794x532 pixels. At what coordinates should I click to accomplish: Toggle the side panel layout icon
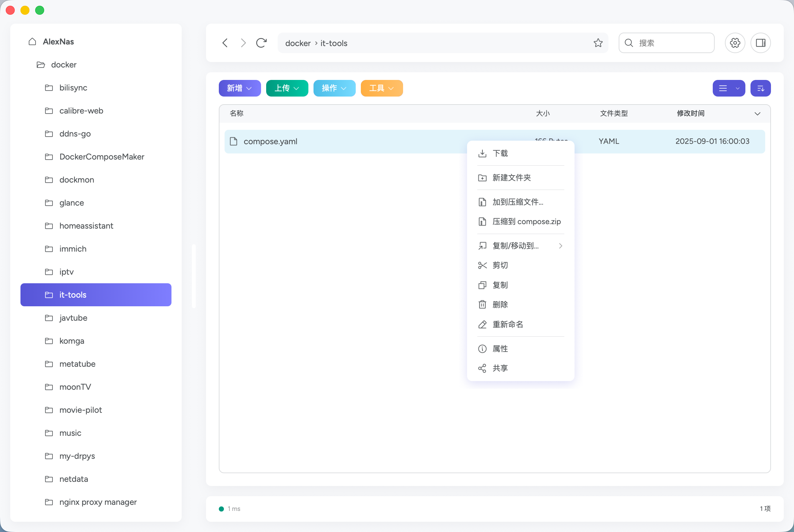pos(760,43)
